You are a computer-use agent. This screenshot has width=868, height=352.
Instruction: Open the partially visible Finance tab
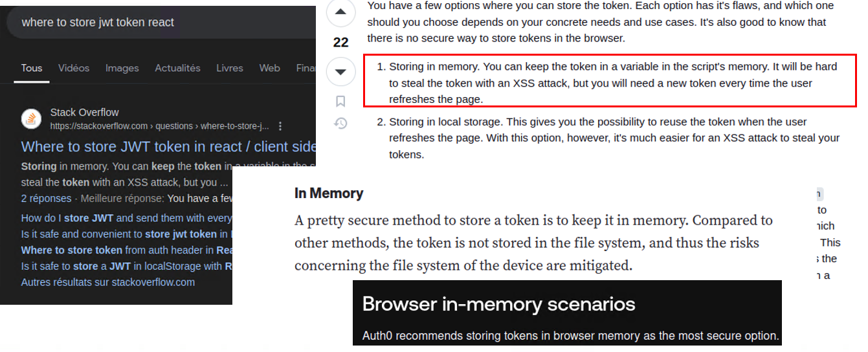[306, 68]
